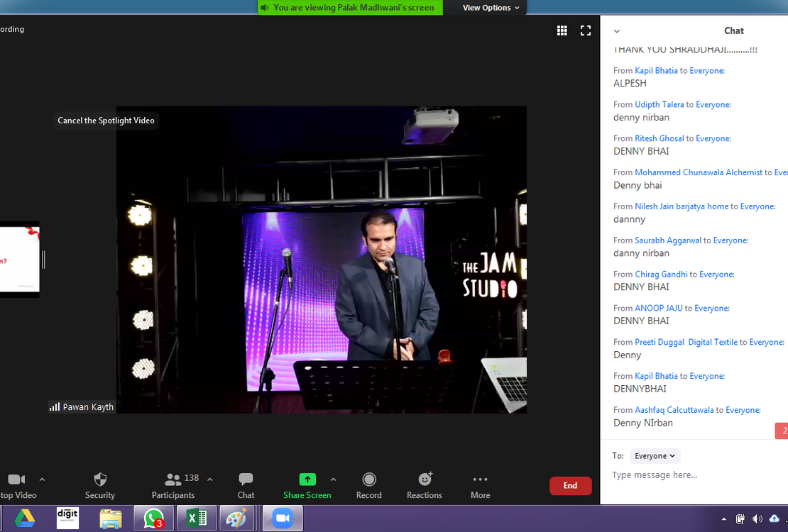Click the Chat bubble icon in toolbar
Viewport: 788px width, 532px height.
point(246,485)
